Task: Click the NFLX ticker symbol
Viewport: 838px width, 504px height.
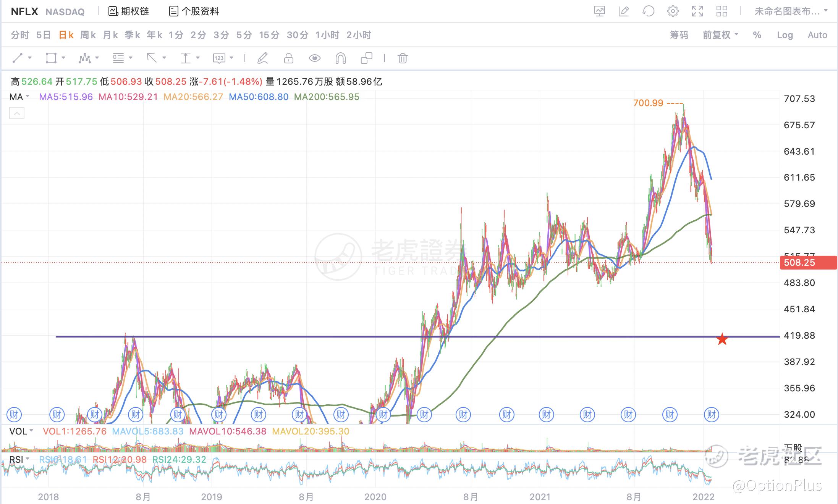Action: pos(24,11)
